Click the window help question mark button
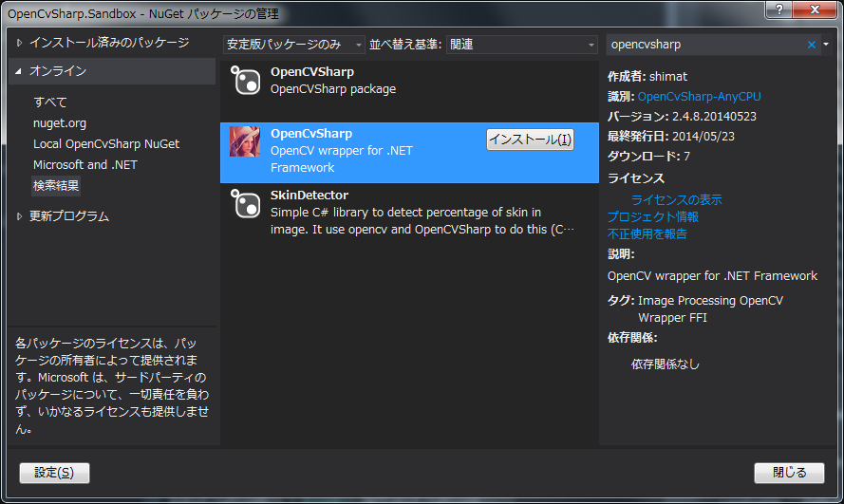844x504 pixels. 778,9
